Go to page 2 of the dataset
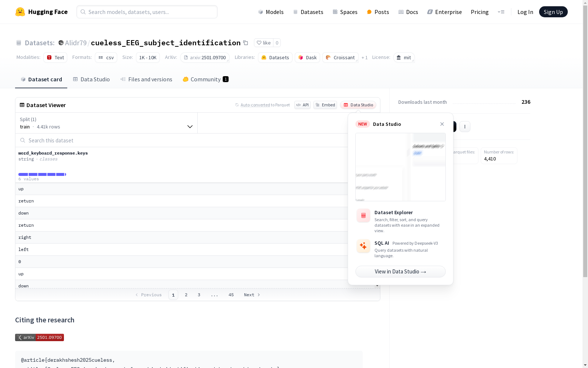This screenshot has width=588, height=368. pos(186,295)
